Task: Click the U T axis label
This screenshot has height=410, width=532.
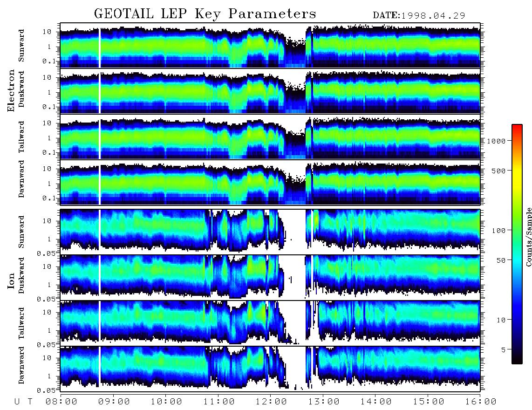Action: tap(23, 402)
